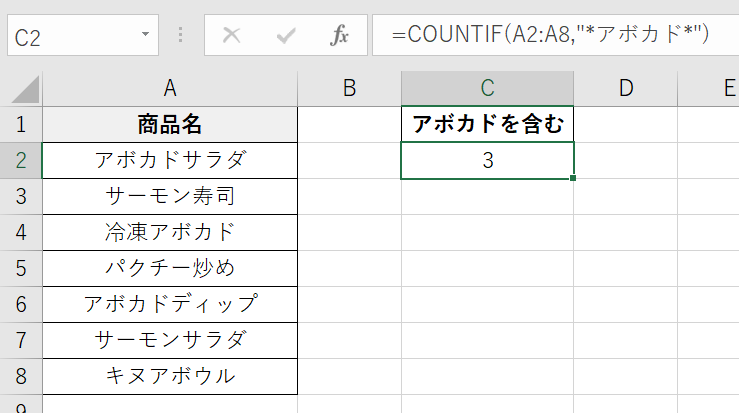This screenshot has height=413, width=739.
Task: Click cell A2 containing アボカドサラダ
Action: point(170,160)
